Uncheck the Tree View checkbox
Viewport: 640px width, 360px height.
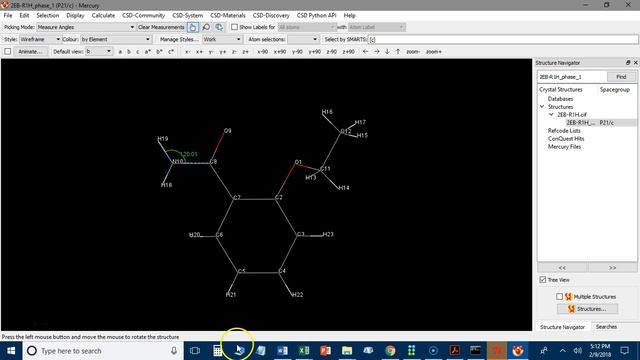[x=542, y=280]
